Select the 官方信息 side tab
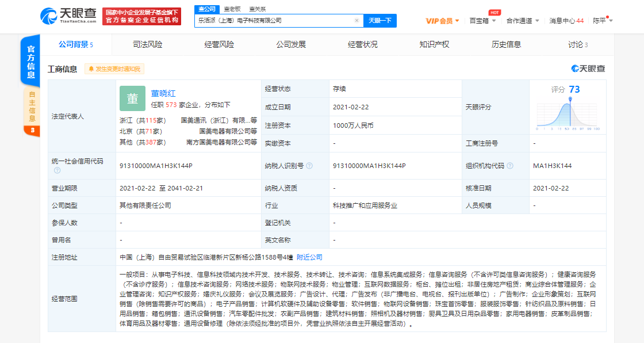 pyautogui.click(x=31, y=62)
